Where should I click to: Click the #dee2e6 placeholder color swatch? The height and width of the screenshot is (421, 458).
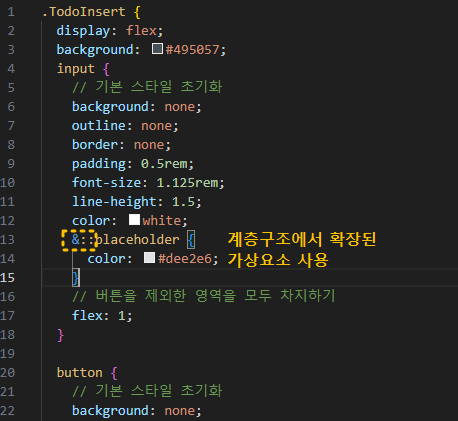pyautogui.click(x=149, y=258)
